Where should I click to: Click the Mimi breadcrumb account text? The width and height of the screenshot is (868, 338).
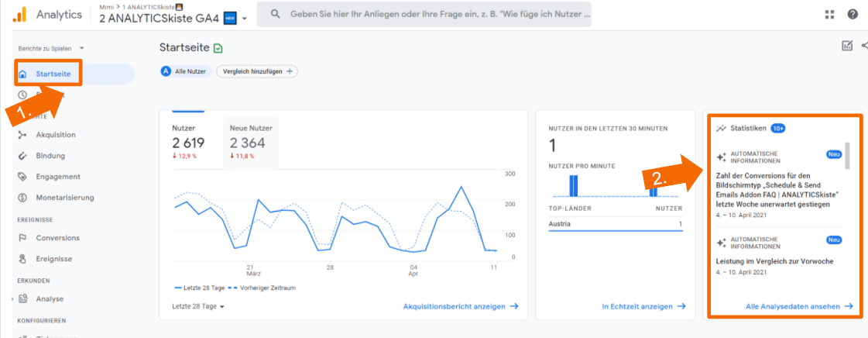tap(106, 7)
